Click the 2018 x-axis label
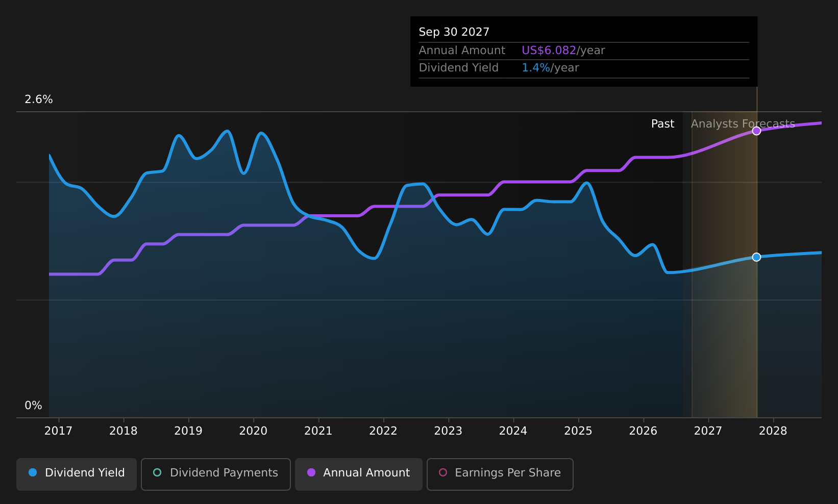The image size is (838, 504). coord(124,431)
